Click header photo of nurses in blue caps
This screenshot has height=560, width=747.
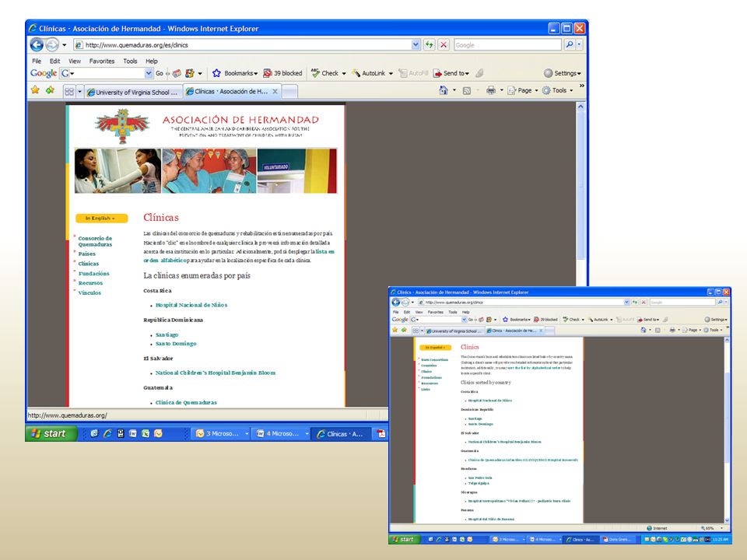(x=209, y=171)
